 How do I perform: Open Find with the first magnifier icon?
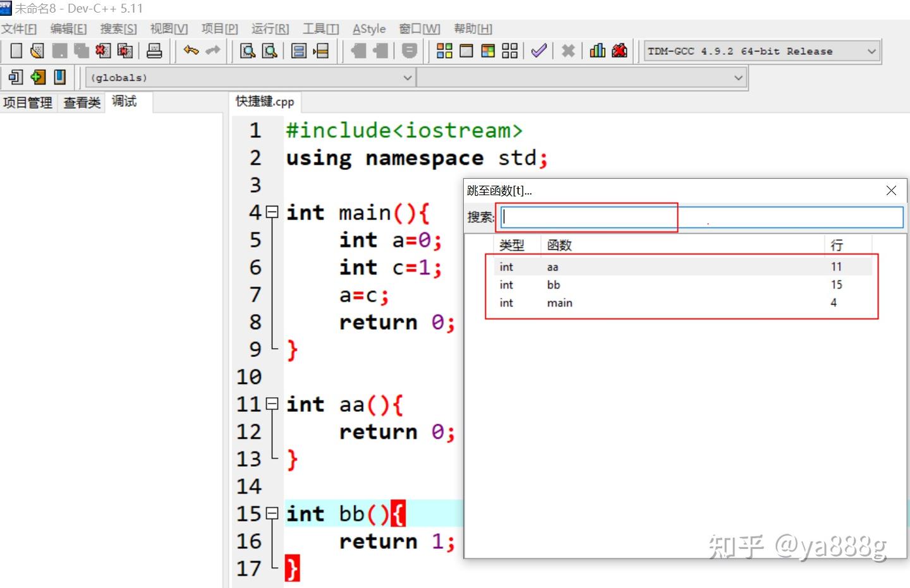pyautogui.click(x=248, y=51)
